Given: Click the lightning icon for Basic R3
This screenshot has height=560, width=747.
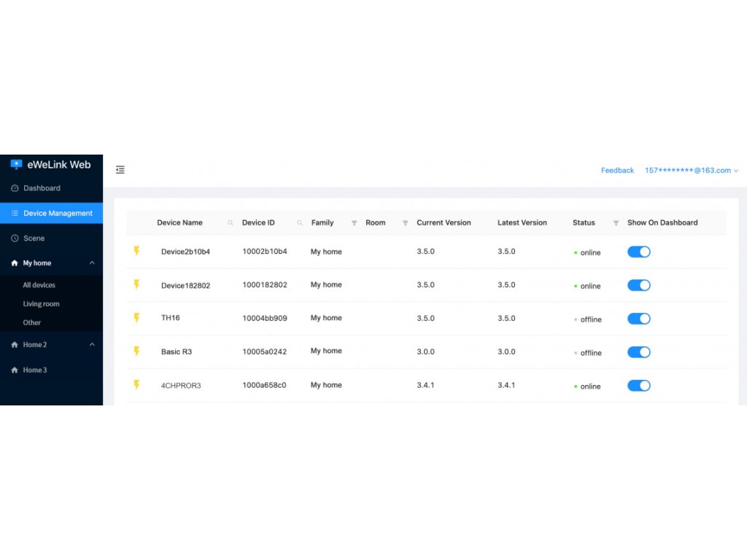Looking at the screenshot, I should [x=136, y=351].
